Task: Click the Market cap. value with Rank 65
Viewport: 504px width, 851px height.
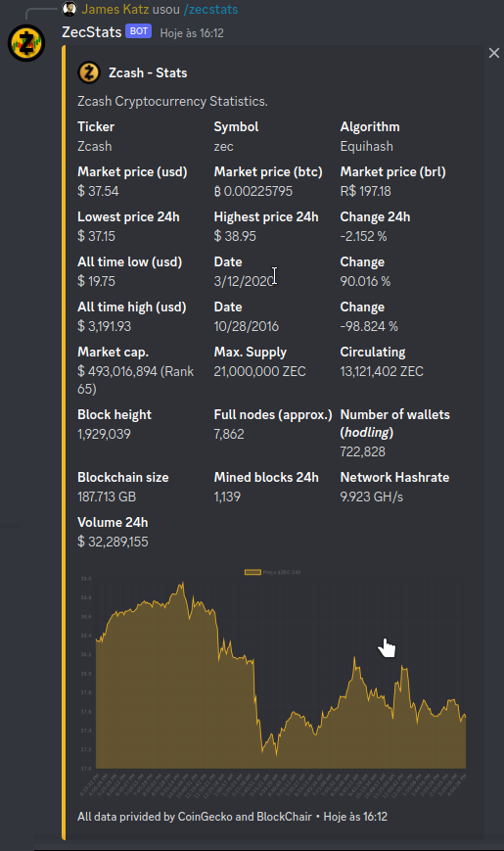Action: [136, 380]
